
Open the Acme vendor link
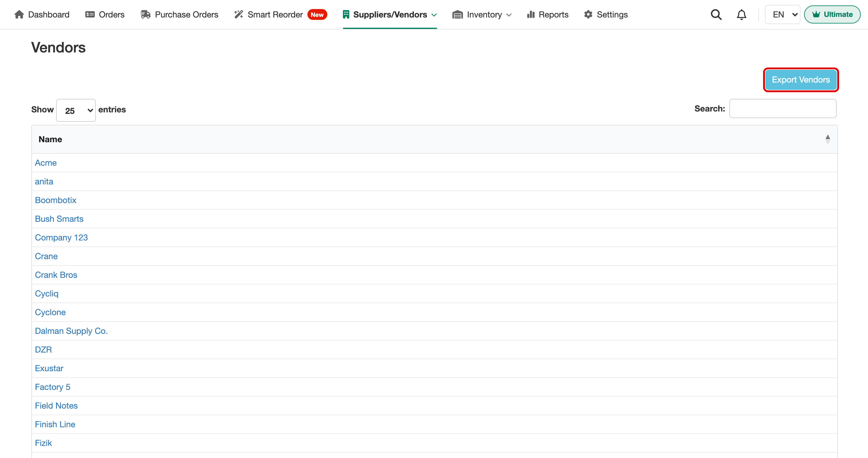point(46,163)
